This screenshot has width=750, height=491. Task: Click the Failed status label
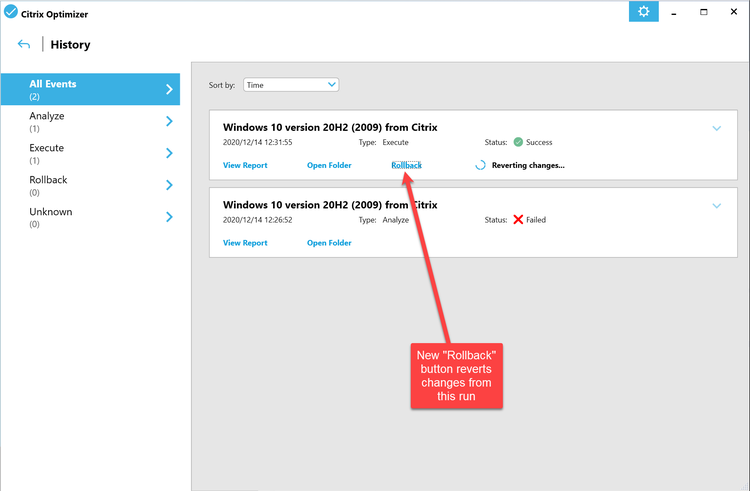pos(536,220)
